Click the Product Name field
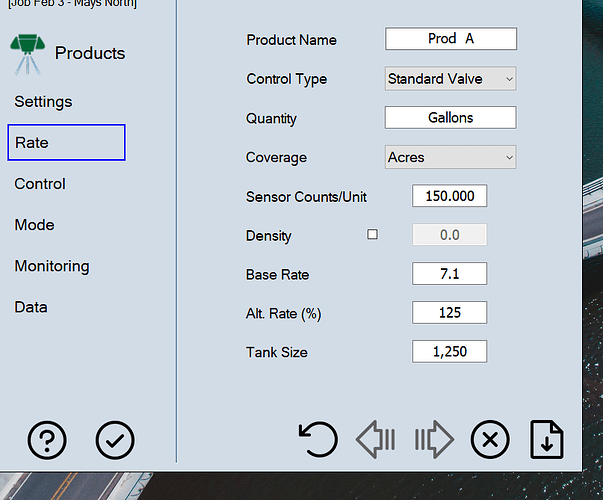Viewport: 603px width, 500px height. [450, 39]
